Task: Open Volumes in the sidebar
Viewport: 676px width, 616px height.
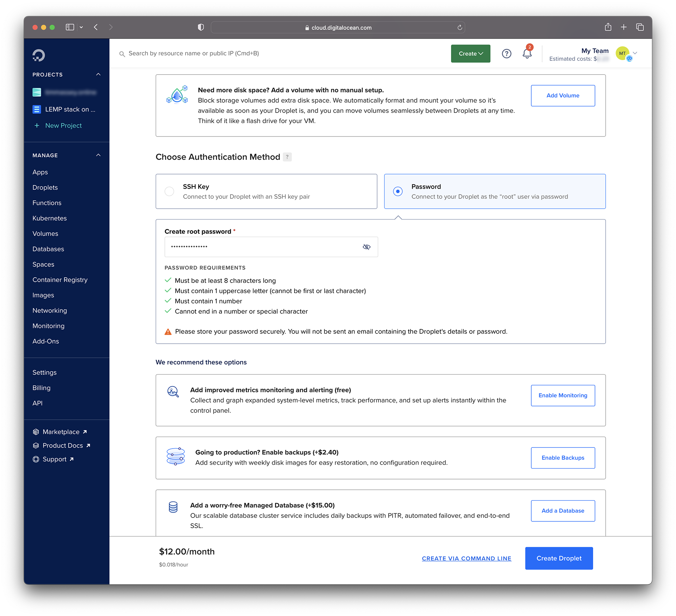Action: coord(45,234)
